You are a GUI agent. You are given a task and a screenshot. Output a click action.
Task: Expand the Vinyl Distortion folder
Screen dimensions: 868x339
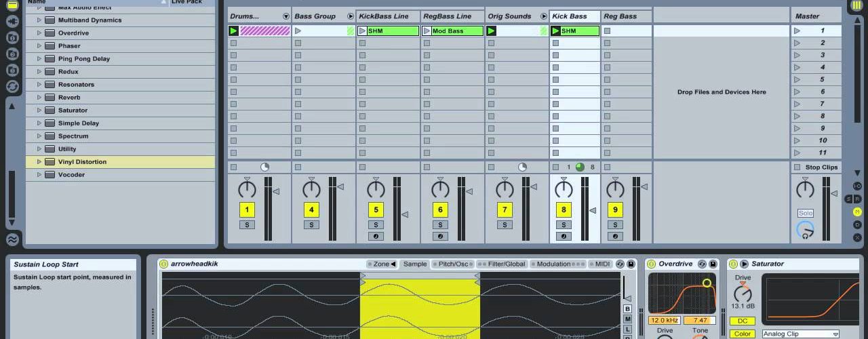coord(39,162)
